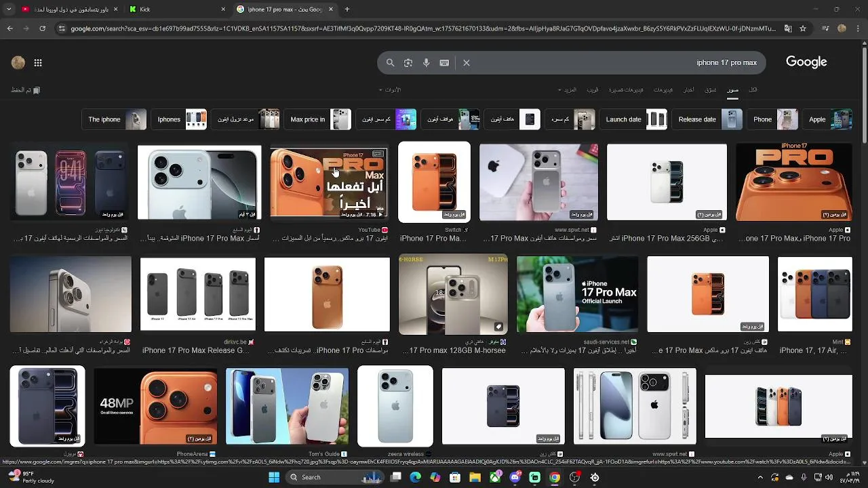Filter by 'Max price in' chip

click(x=317, y=119)
